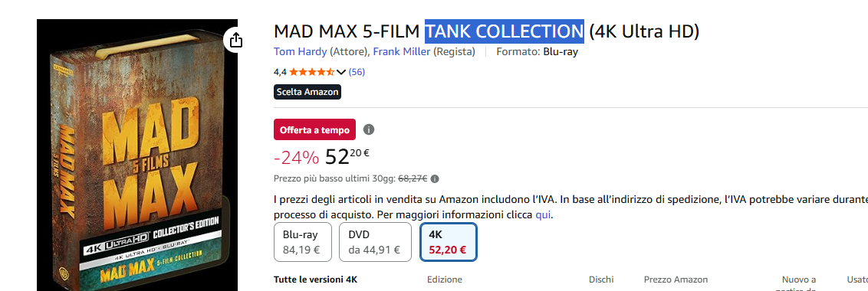Select the Blu-ray format option
The height and width of the screenshot is (291, 868).
coord(303,242)
